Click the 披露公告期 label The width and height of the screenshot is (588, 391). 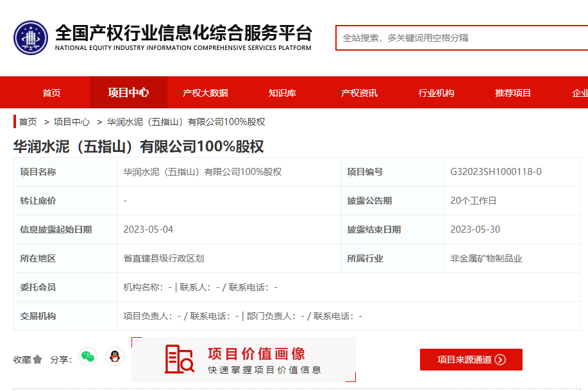click(369, 201)
